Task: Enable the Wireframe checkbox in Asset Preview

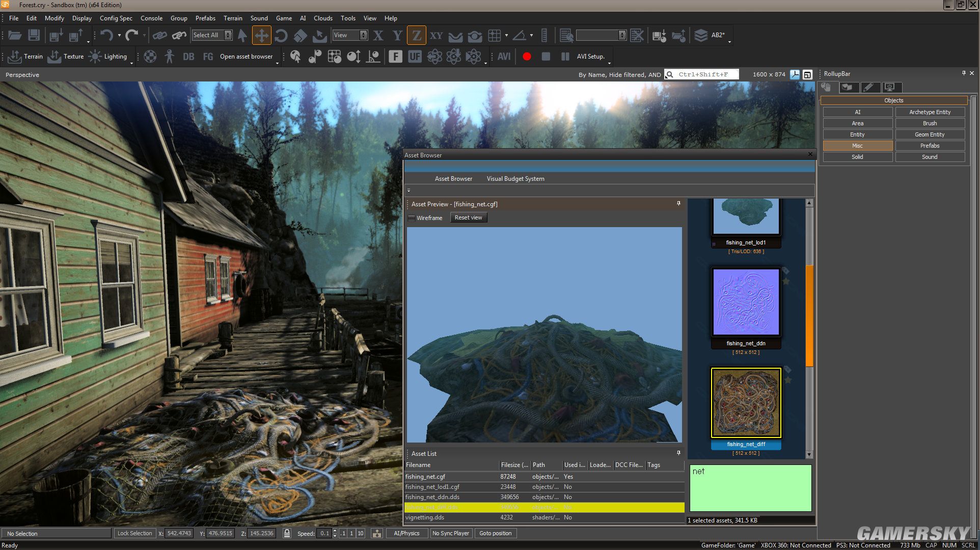Action: 412,218
